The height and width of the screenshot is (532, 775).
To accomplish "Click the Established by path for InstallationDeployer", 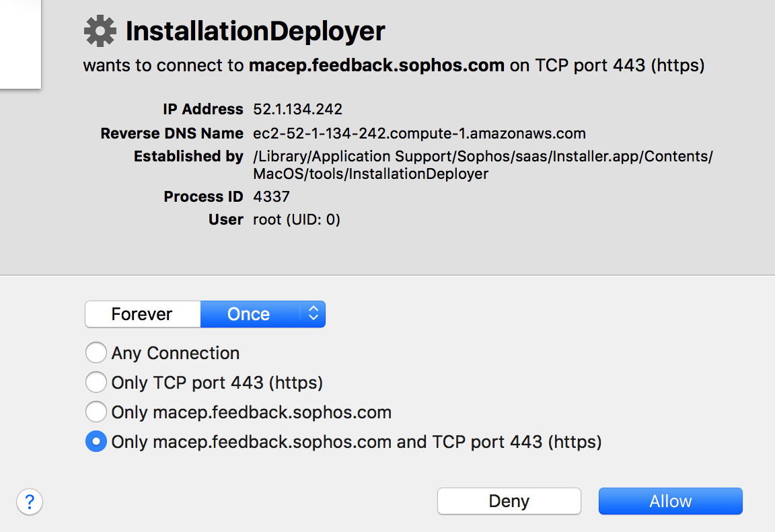I will (x=483, y=165).
